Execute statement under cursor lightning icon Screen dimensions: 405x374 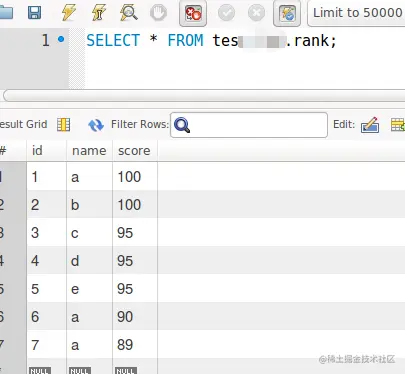click(99, 13)
